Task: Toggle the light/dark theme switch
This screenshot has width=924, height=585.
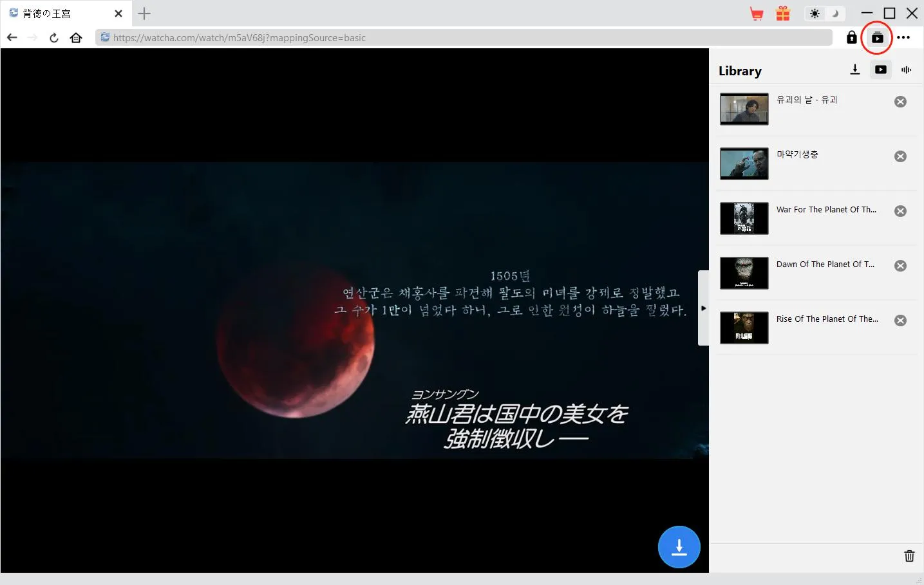Action: (825, 14)
